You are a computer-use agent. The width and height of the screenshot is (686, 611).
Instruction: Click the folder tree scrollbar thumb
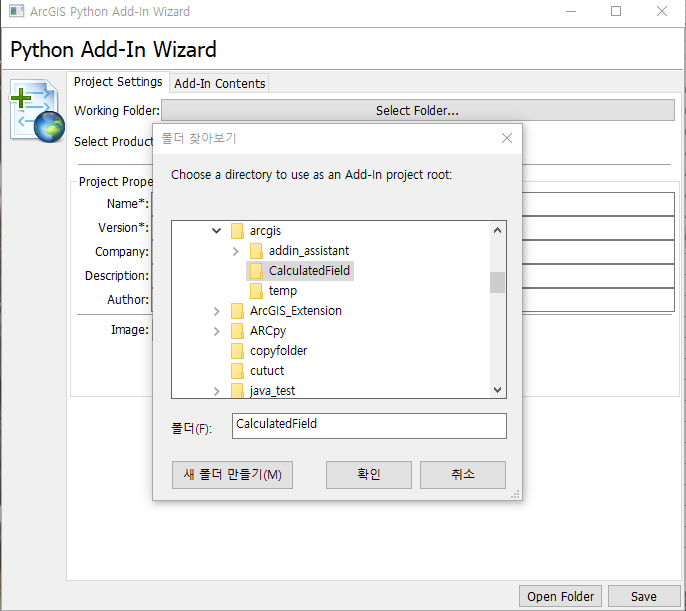(x=497, y=282)
